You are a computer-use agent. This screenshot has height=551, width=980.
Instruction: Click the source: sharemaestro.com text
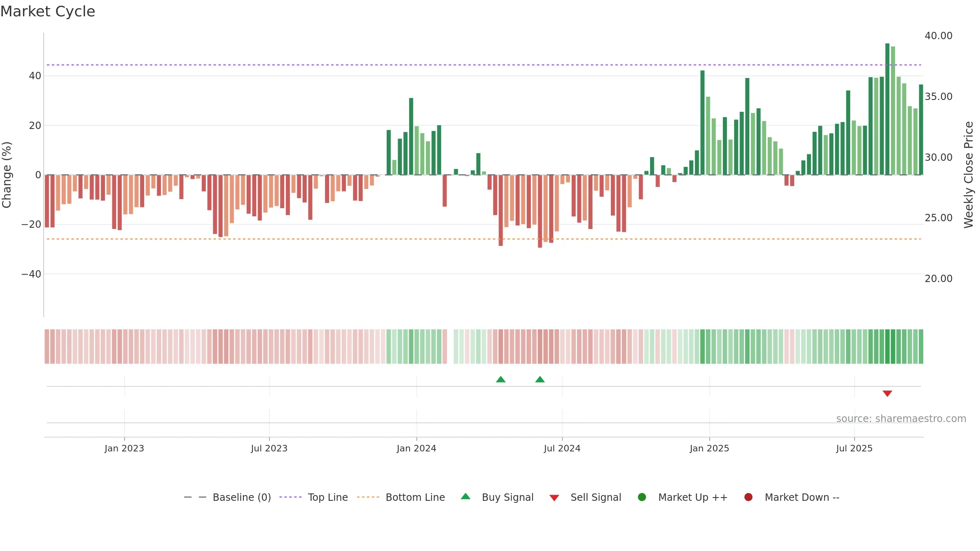coord(901,419)
